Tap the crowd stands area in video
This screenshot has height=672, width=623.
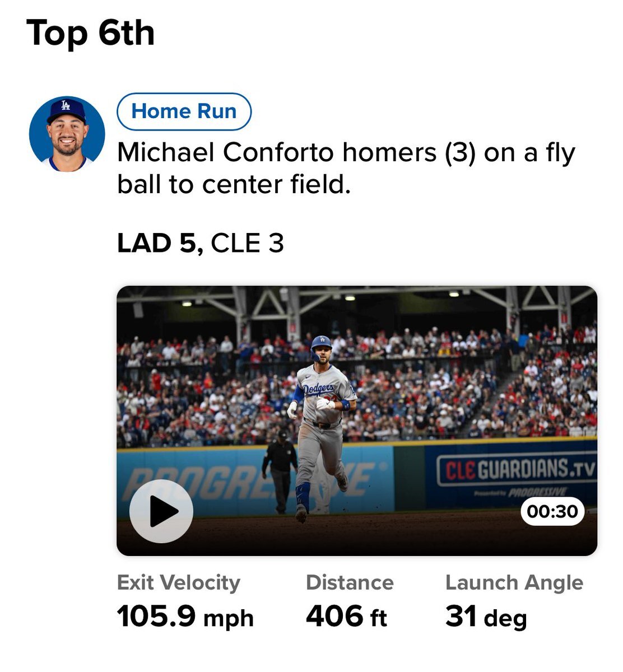coord(357,386)
